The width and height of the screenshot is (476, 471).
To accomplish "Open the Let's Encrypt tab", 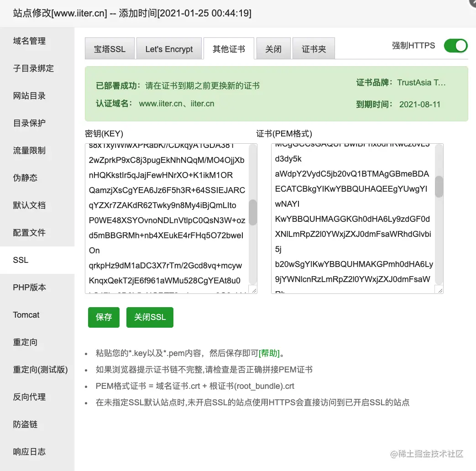I will point(169,48).
